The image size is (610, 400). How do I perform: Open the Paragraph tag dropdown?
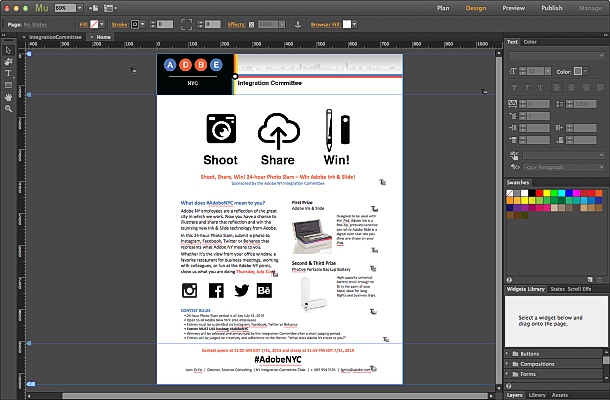(563, 167)
